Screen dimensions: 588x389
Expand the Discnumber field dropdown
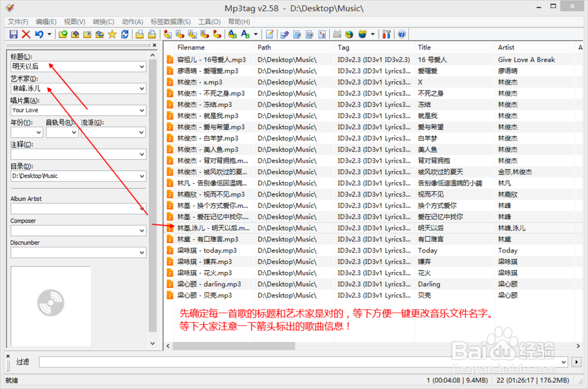pos(142,253)
